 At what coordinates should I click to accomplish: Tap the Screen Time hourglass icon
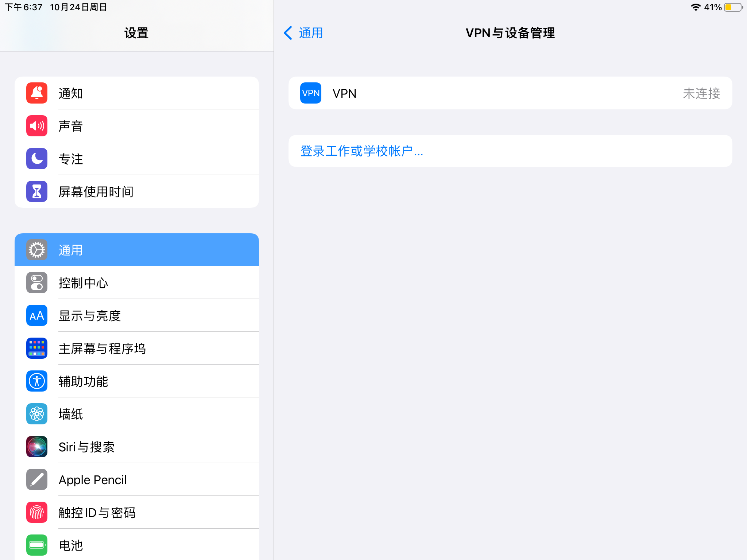[37, 192]
